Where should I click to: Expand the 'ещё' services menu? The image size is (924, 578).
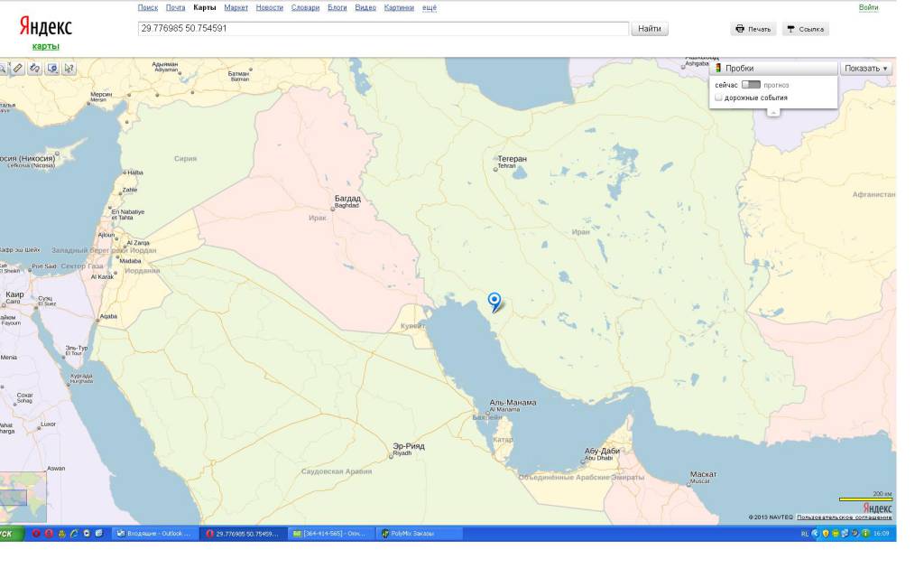point(430,7)
